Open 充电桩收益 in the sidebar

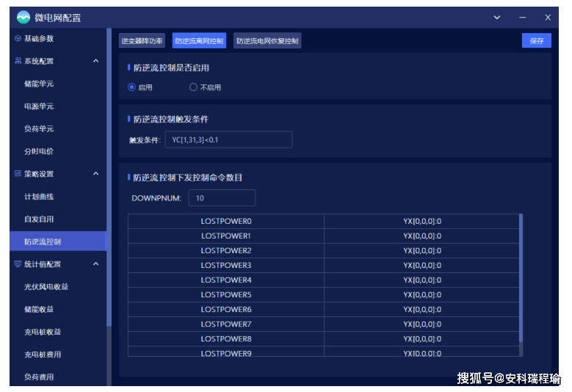pyautogui.click(x=43, y=332)
